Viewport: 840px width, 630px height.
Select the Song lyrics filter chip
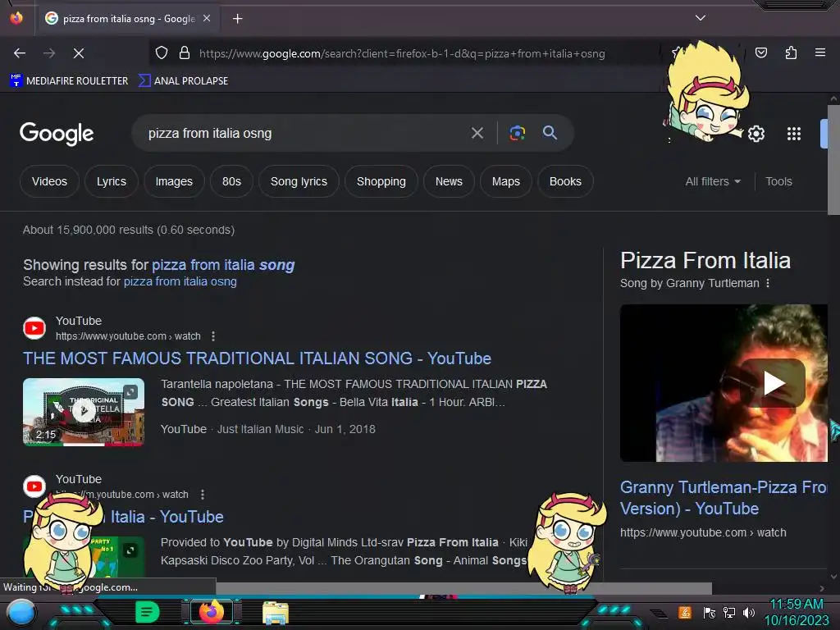(x=299, y=181)
